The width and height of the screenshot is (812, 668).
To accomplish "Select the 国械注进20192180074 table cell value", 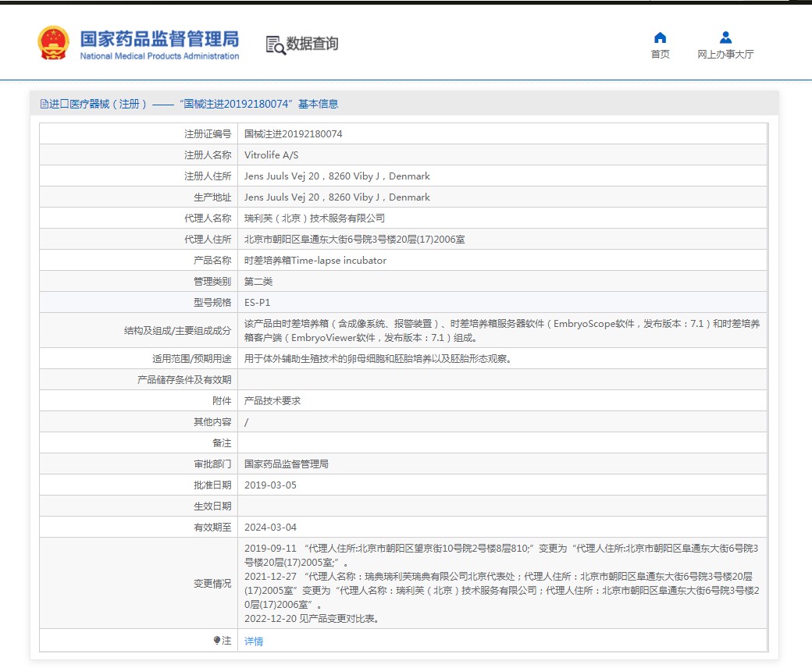I will (293, 134).
